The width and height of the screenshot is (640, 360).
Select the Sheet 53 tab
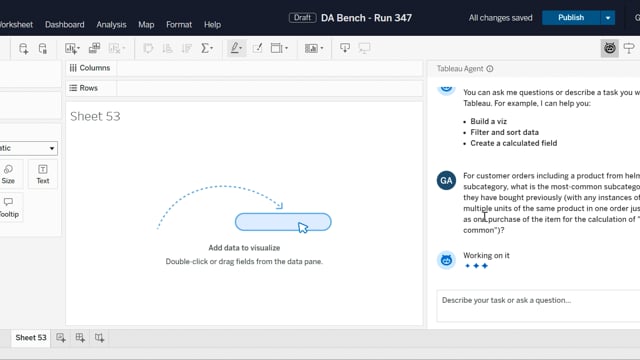pos(31,338)
